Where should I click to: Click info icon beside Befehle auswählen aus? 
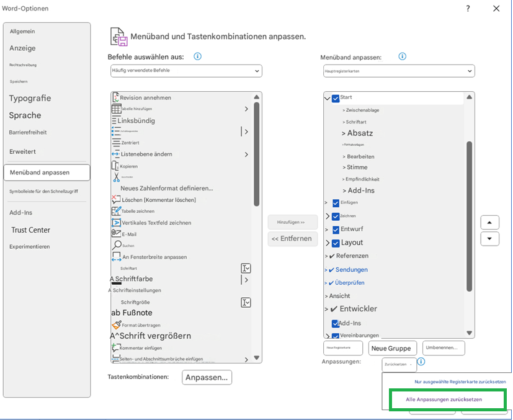click(x=198, y=56)
